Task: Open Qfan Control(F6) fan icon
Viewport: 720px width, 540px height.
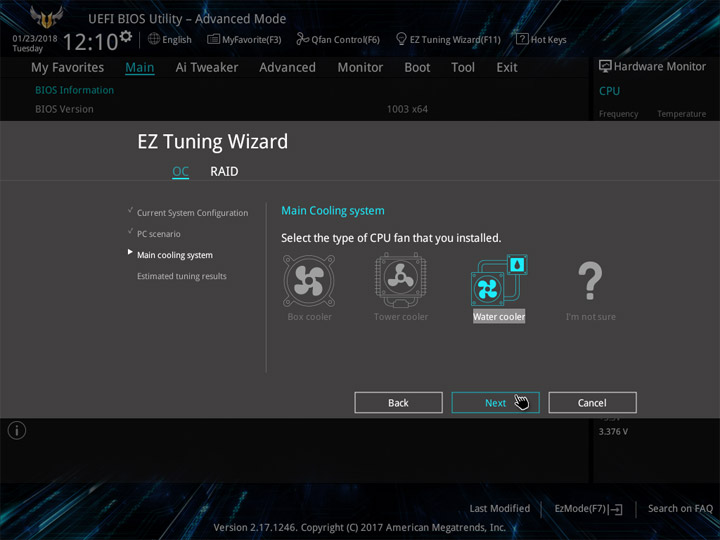Action: [x=302, y=39]
